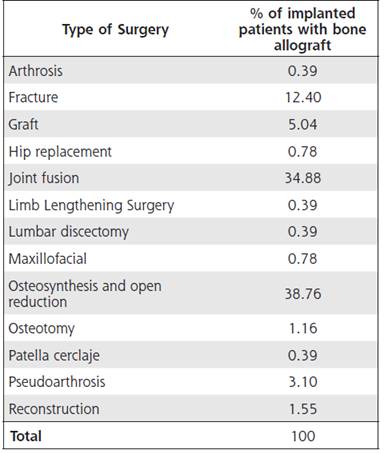Image resolution: width=384 pixels, height=454 pixels.
Task: Click the Joint fusion value 34.88
Action: [303, 178]
